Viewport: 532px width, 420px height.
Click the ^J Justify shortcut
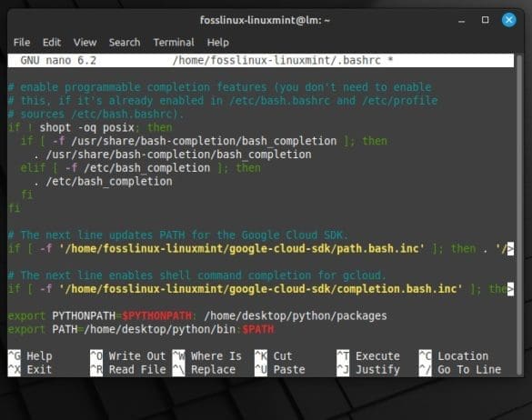pyautogui.click(x=368, y=370)
